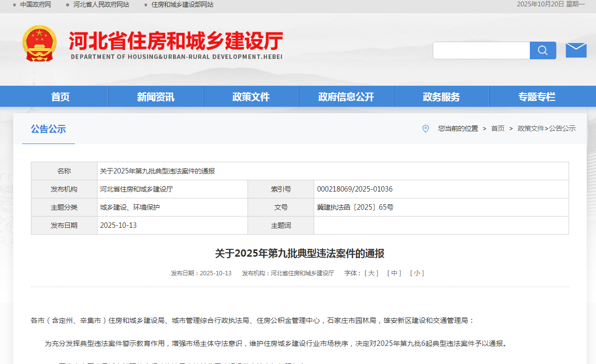Click the national emblem logo
This screenshot has width=596, height=364.
coord(40,44)
